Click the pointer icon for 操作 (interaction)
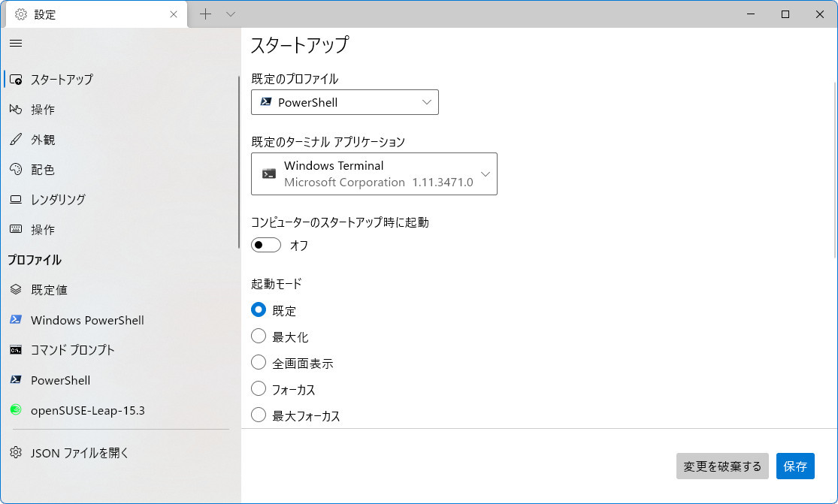 tap(16, 110)
